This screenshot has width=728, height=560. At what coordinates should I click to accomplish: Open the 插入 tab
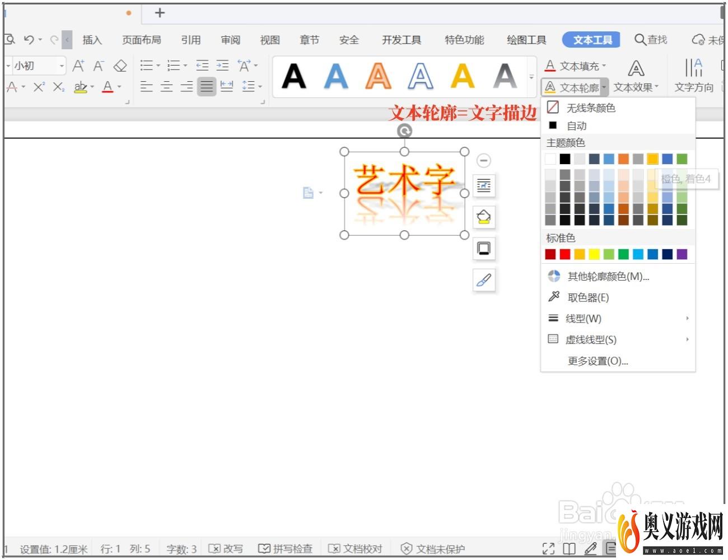[92, 40]
